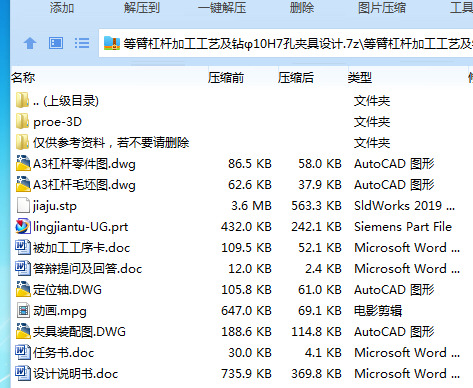Click the 答辩提问及回答.doc Word icon
The width and height of the screenshot is (473, 388).
click(23, 268)
